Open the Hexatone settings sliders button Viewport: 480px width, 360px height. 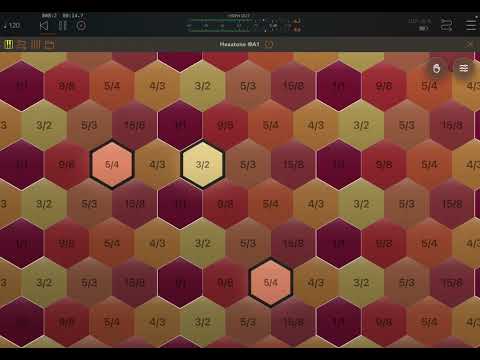464,68
